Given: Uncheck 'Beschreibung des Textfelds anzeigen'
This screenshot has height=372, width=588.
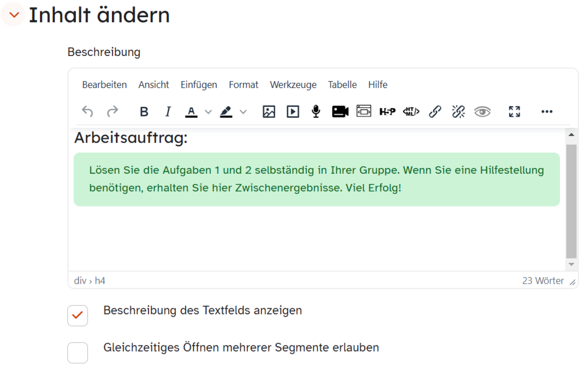Looking at the screenshot, I should 78,316.
